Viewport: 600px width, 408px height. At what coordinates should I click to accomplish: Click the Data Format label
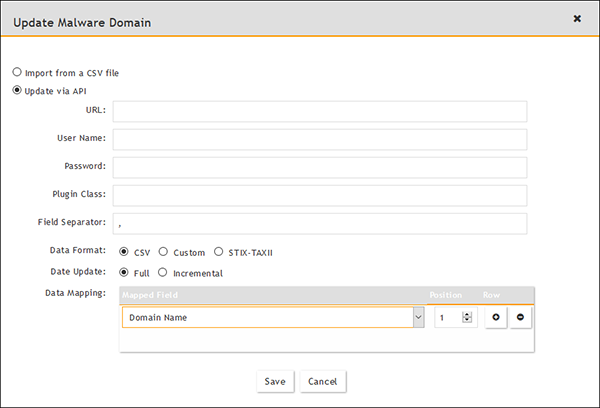point(78,250)
